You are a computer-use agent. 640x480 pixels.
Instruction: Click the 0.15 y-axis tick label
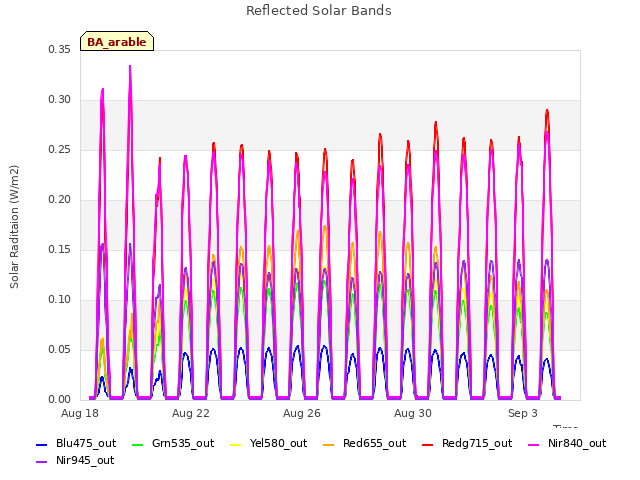[60, 249]
